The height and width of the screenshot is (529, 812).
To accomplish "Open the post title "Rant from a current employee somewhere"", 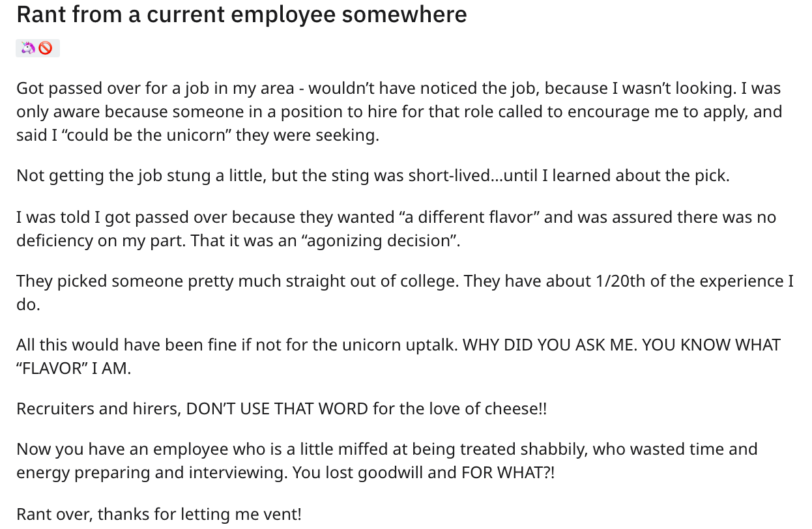I will tap(241, 14).
